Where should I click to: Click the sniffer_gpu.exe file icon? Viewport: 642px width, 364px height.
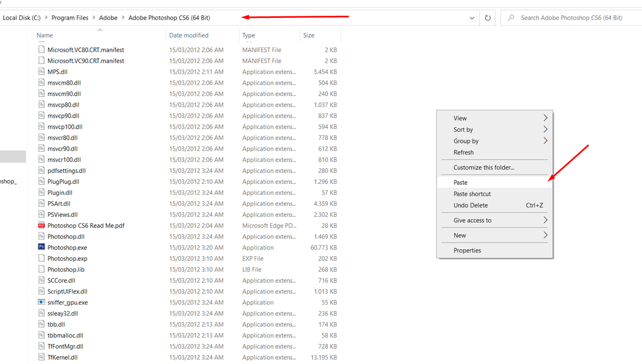[42, 303]
